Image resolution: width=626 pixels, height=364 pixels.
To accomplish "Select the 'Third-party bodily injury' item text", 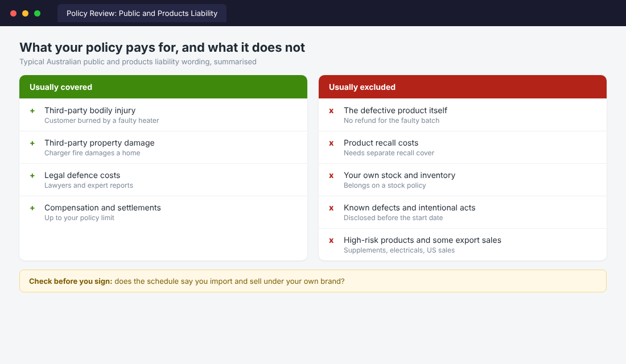I will point(90,110).
